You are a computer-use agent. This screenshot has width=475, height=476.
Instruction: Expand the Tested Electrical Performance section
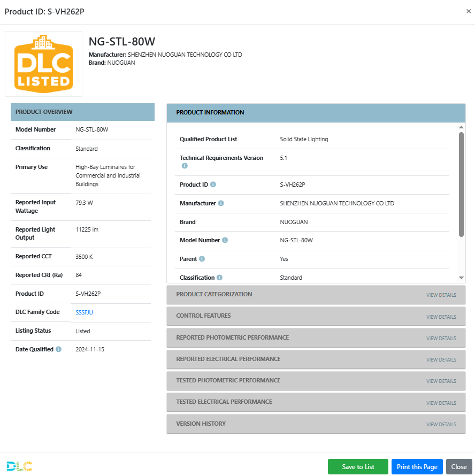point(316,402)
